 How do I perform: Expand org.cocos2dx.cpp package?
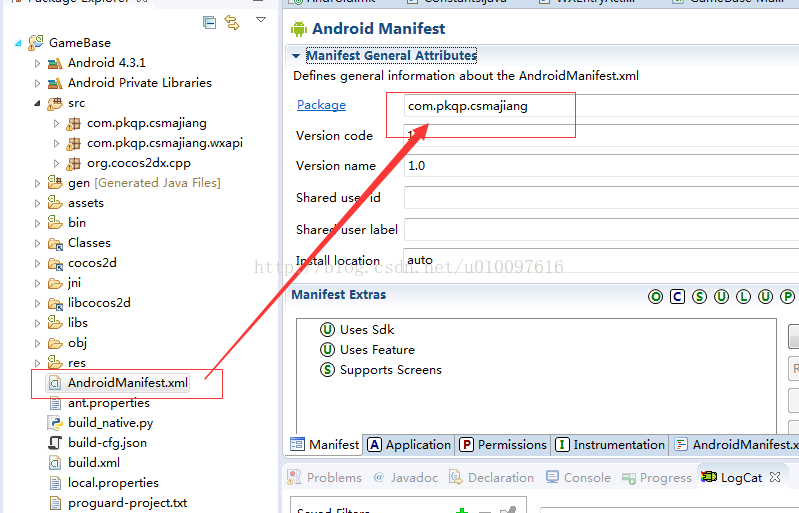(56, 164)
